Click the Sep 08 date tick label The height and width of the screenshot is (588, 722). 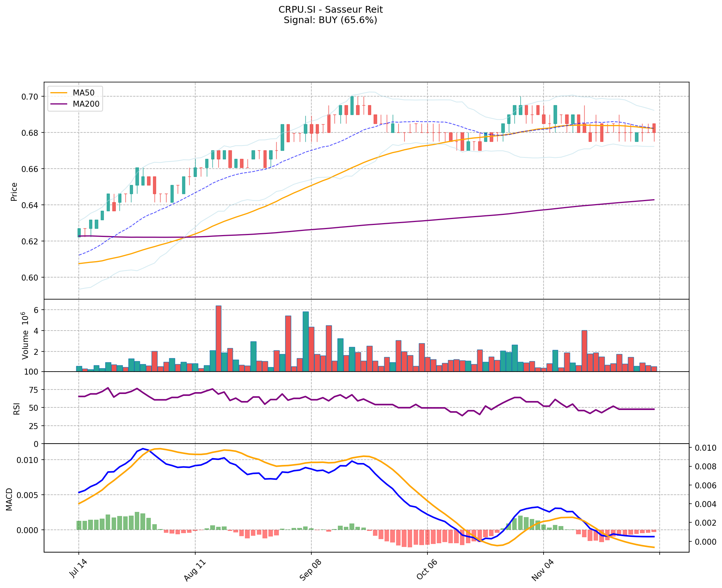311,570
